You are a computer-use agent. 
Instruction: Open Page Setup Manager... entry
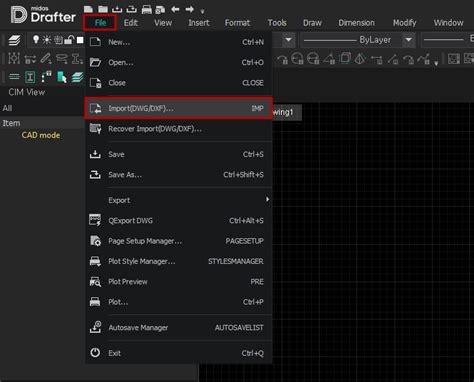(179, 241)
